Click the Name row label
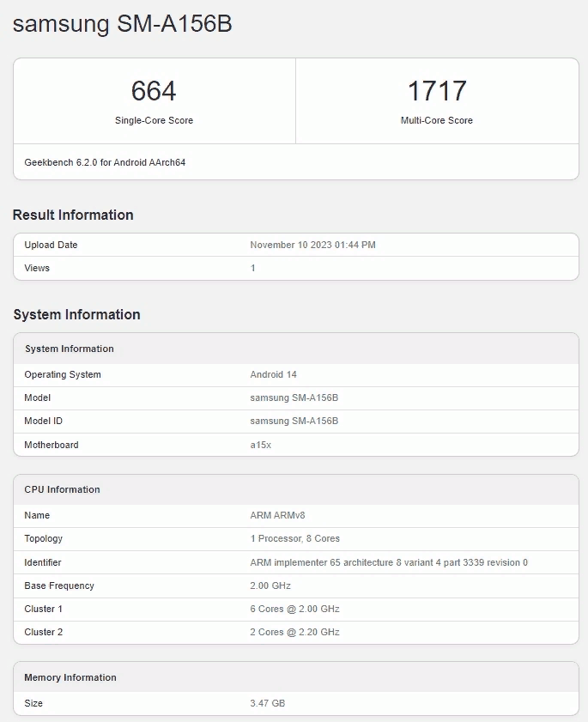 [x=37, y=515]
